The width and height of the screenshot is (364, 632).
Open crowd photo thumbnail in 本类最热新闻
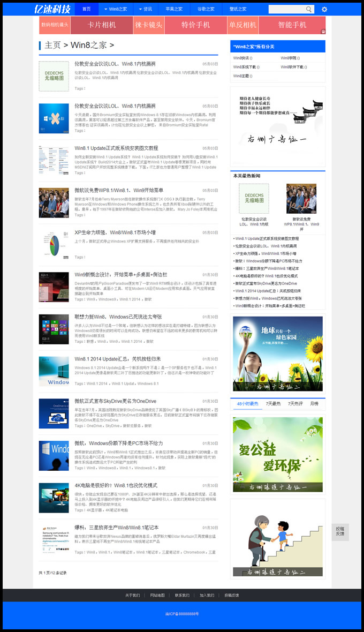click(x=301, y=199)
